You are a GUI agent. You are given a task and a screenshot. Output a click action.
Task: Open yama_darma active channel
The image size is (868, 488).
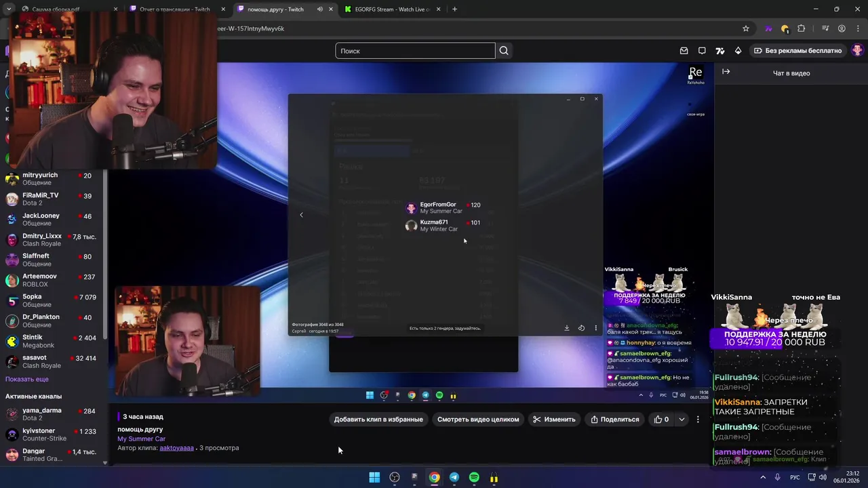click(53, 414)
